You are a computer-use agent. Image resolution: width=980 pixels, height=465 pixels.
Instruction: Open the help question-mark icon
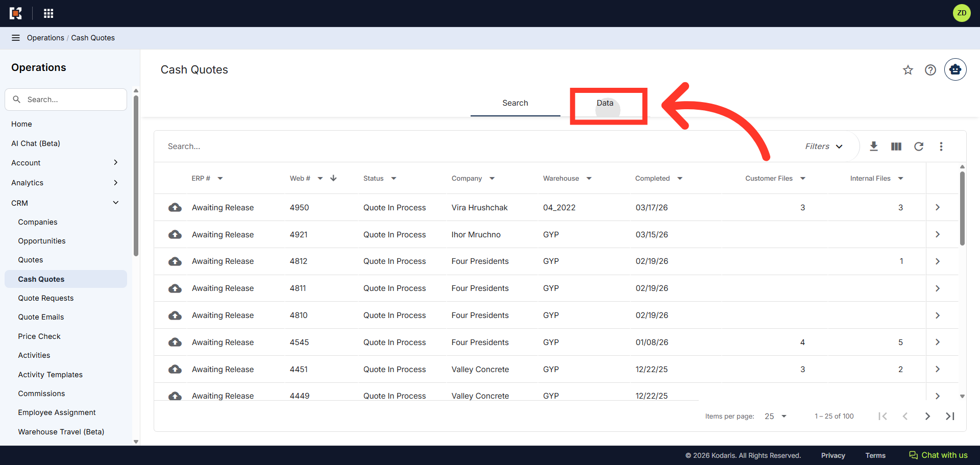click(x=930, y=70)
